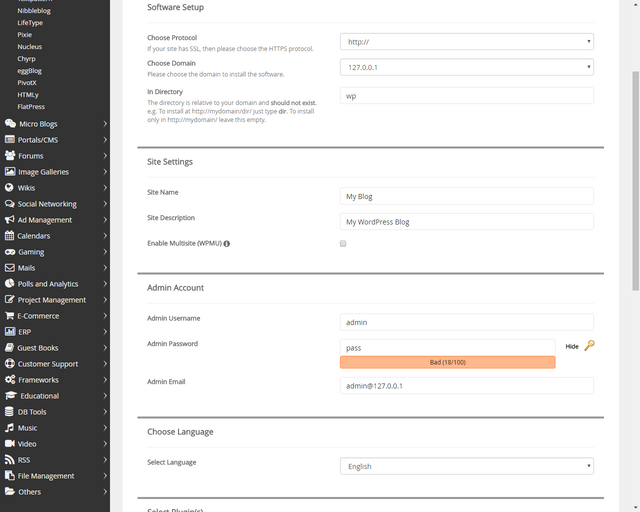Click the Guest Books icon
This screenshot has height=512, width=640.
pyautogui.click(x=9, y=347)
